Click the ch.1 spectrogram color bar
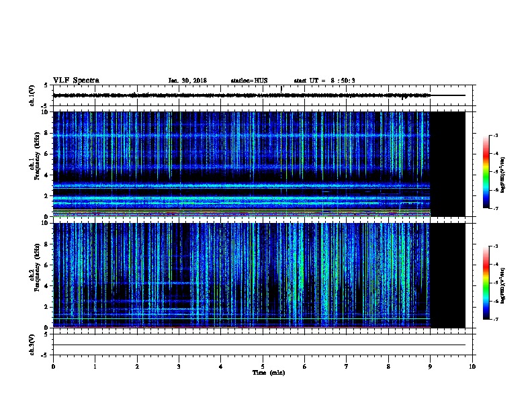 (x=486, y=171)
